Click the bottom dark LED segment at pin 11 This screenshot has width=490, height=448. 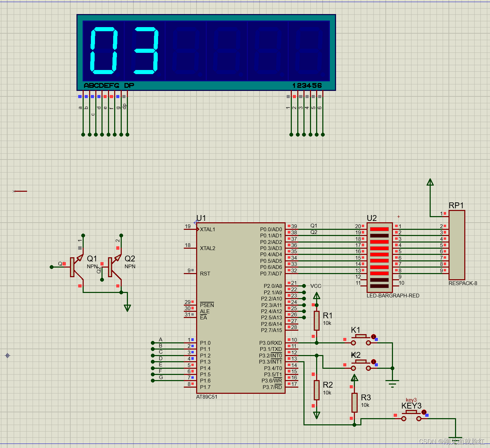click(x=379, y=286)
